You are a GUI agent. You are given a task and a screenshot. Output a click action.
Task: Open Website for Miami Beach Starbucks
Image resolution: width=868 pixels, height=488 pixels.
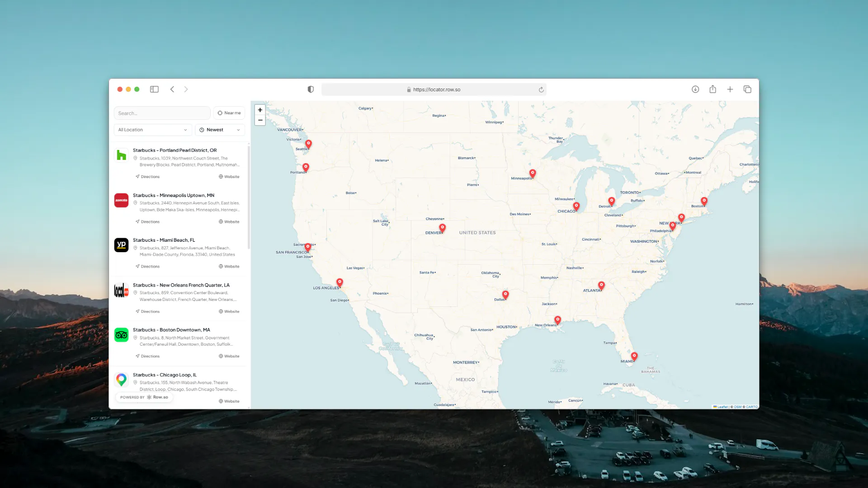click(229, 267)
